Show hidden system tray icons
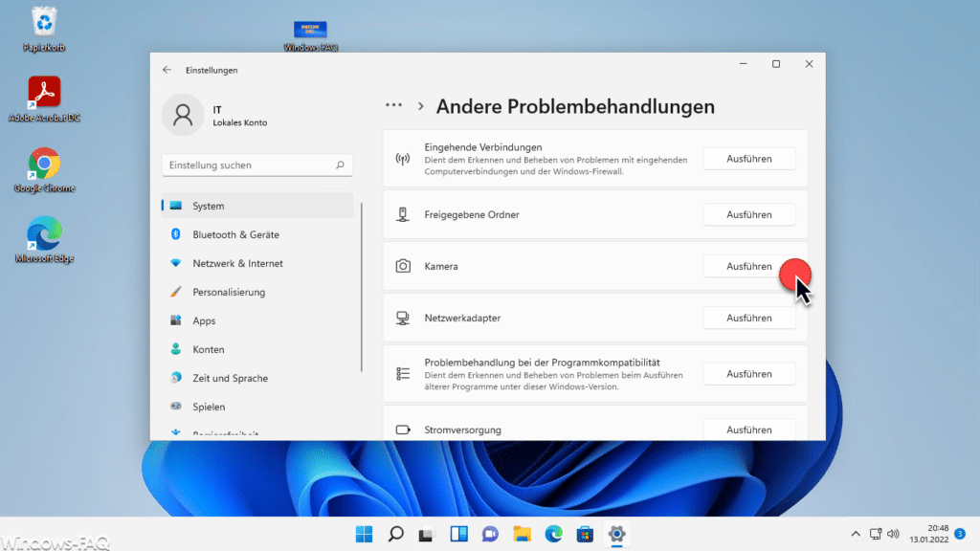 856,534
